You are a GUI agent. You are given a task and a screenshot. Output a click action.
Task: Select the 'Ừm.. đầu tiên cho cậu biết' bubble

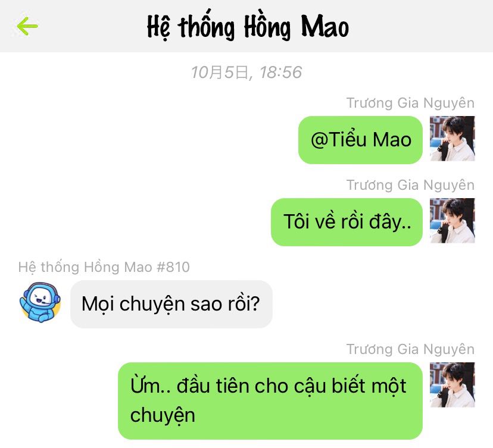[x=270, y=401]
